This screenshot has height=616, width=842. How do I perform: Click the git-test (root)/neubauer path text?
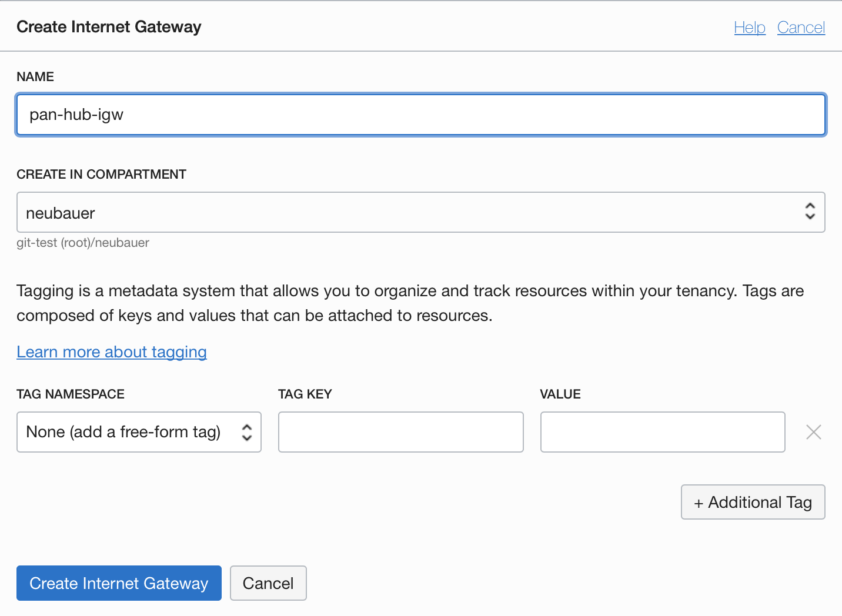point(83,243)
